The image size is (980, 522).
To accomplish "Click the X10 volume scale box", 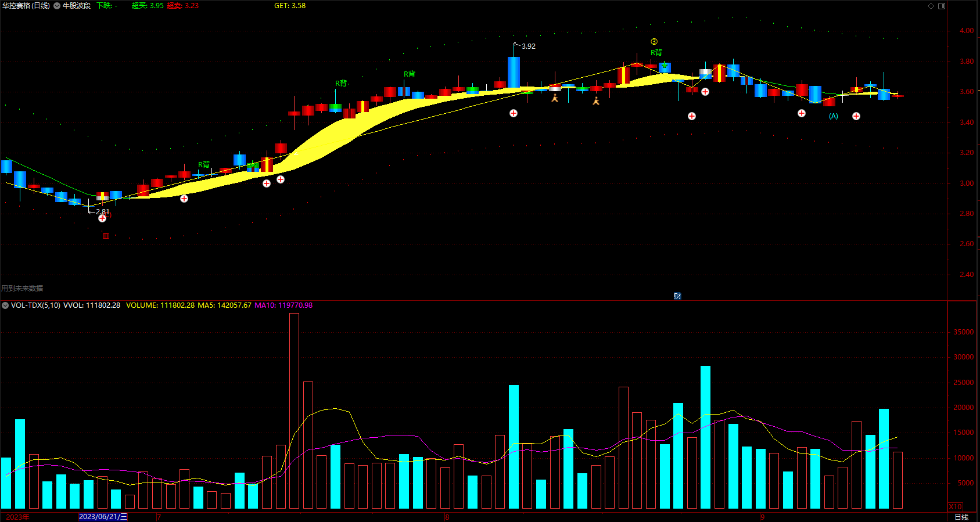I will click(x=955, y=507).
